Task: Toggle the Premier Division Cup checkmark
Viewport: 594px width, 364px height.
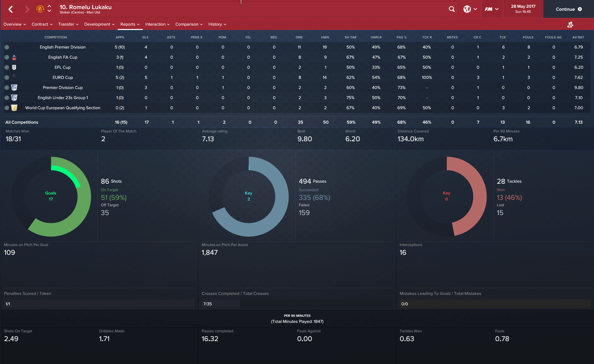Action: click(x=7, y=88)
